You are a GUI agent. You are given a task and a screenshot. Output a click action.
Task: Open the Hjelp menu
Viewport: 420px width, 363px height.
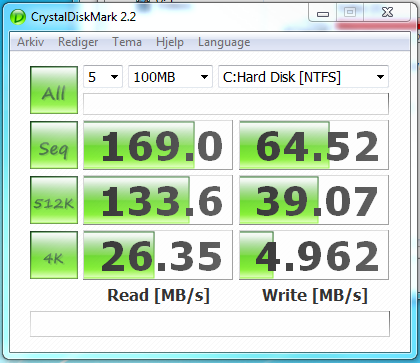170,42
